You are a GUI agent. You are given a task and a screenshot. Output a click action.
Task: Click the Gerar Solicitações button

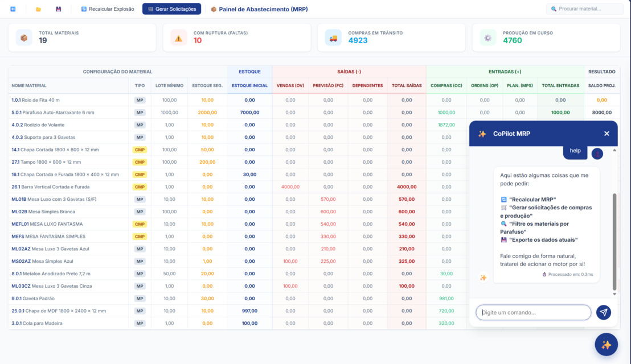click(x=171, y=9)
